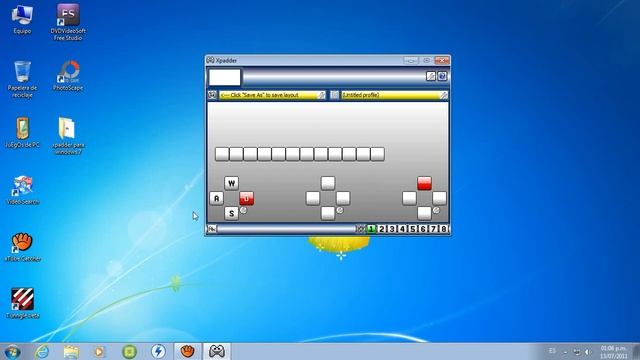The width and height of the screenshot is (640, 360).
Task: Click the profile icon left of Untitled profile
Action: [335, 95]
